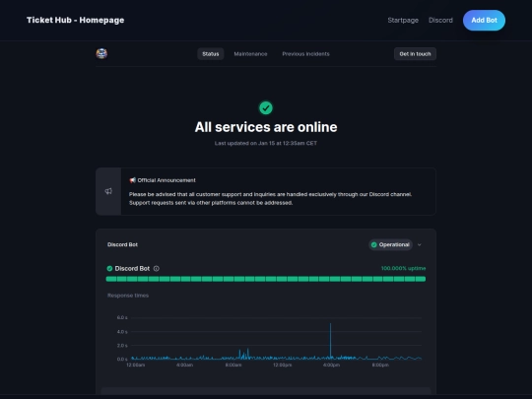The height and width of the screenshot is (399, 532).
Task: Click the 6.0 s axis label
Action: point(122,317)
